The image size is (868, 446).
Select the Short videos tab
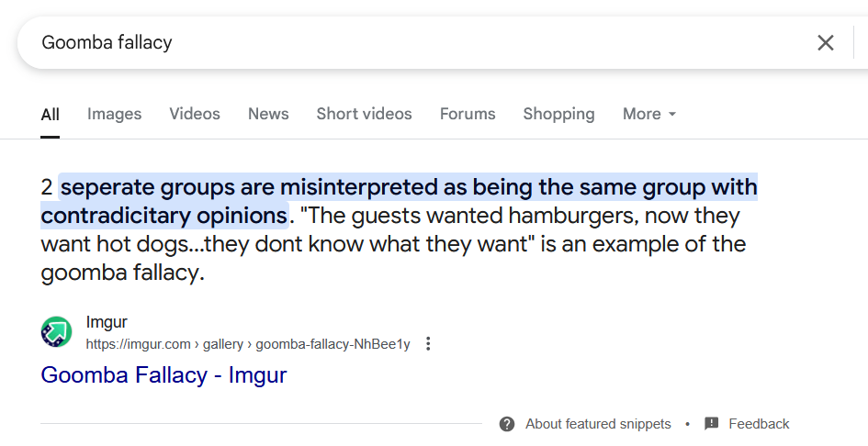point(365,114)
